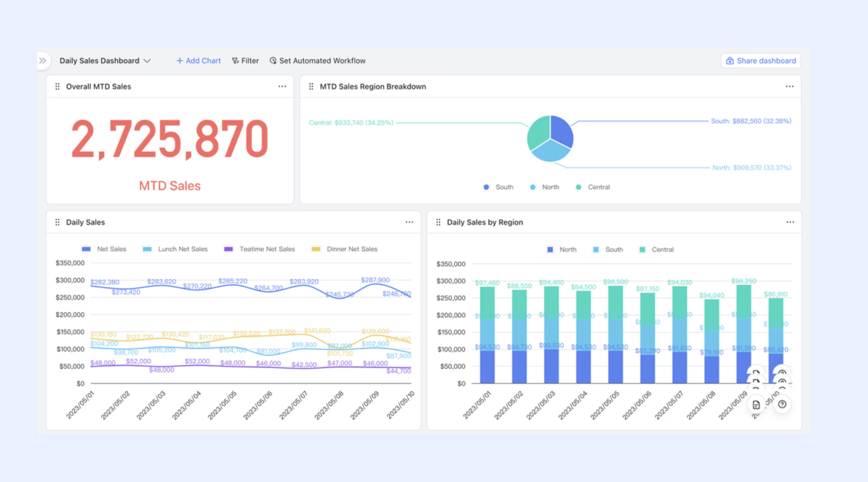Click Dinner Net Sales yellow legend swatch

point(316,249)
